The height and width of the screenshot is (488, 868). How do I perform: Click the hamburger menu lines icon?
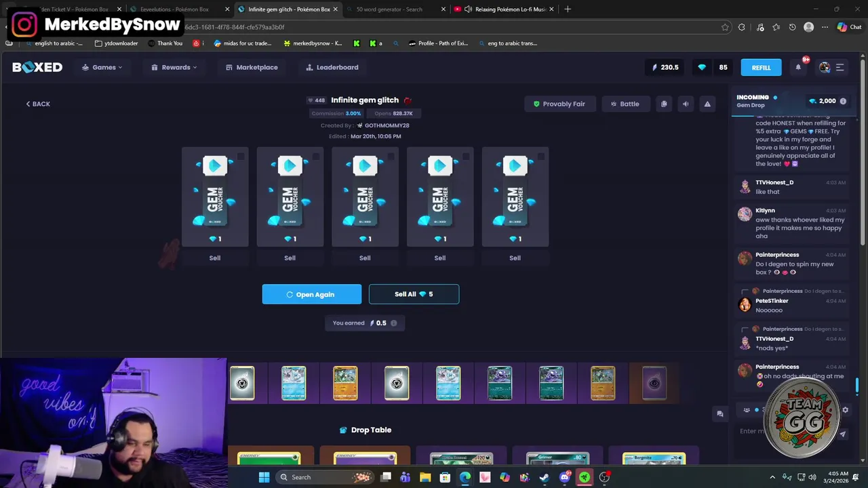[840, 67]
